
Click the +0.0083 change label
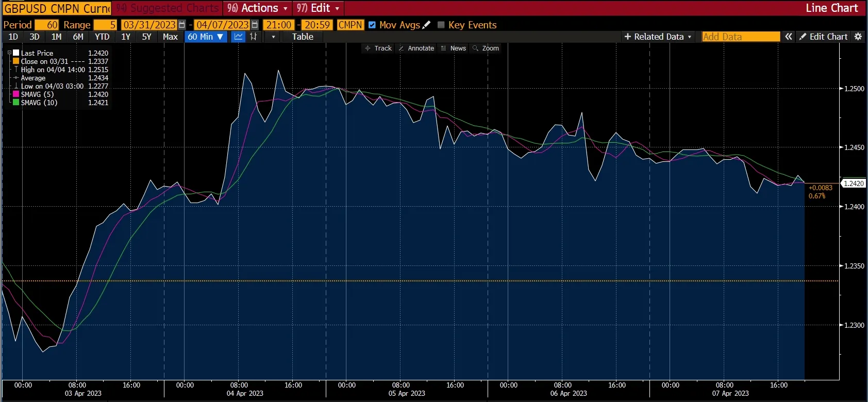(x=821, y=188)
